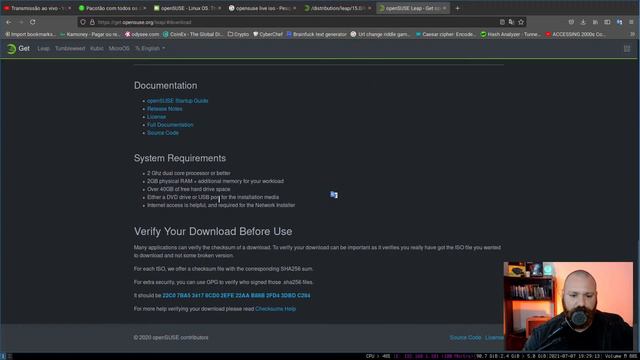Open the Source Code documentation link
The width and height of the screenshot is (640, 360).
click(x=163, y=133)
